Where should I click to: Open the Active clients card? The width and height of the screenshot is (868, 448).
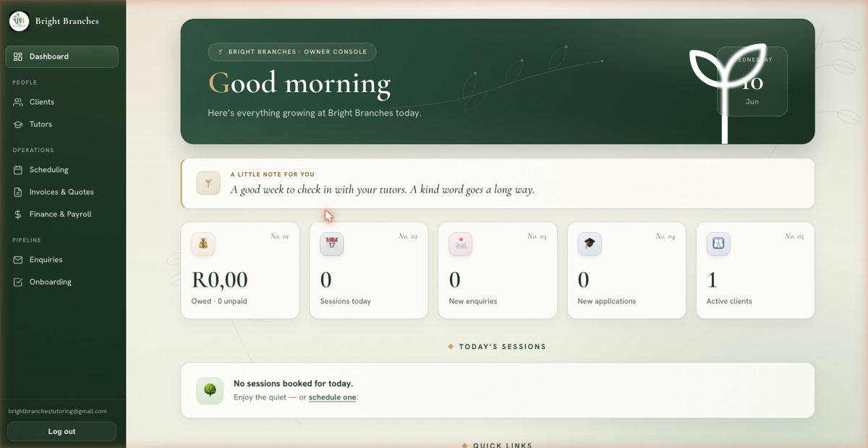(755, 270)
